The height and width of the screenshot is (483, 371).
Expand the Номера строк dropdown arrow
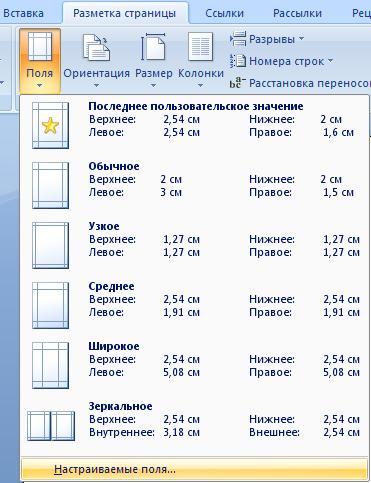tap(330, 61)
